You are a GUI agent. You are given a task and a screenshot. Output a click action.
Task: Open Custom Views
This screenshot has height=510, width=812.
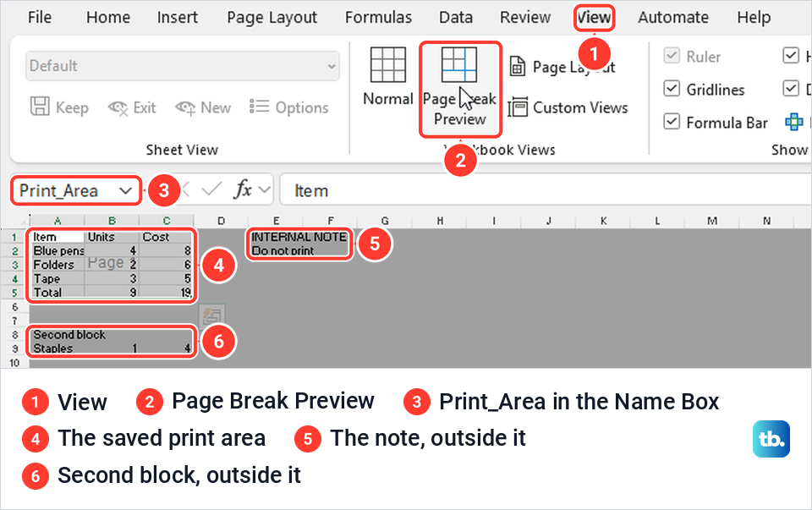(x=568, y=107)
